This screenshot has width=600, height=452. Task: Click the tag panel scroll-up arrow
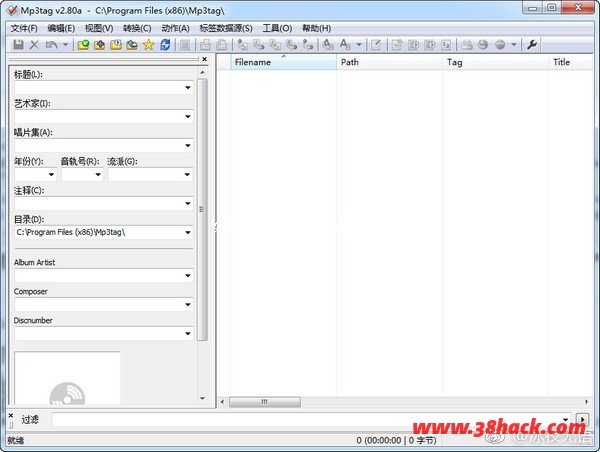[x=202, y=72]
